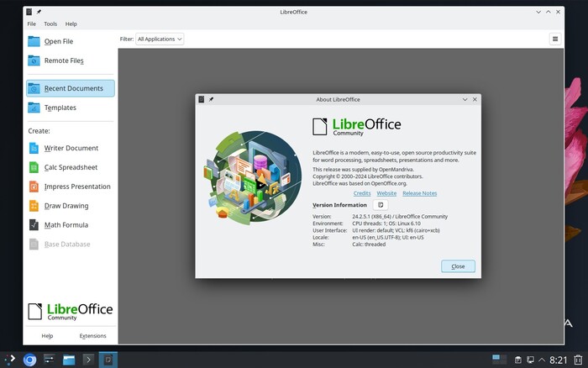Click the About dialog window menu icon
This screenshot has height=368, width=588.
(202, 99)
